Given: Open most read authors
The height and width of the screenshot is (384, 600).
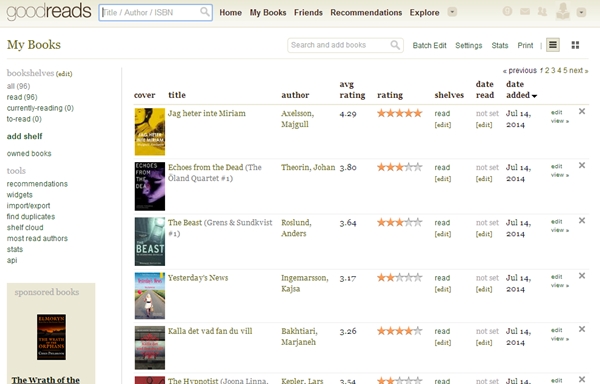Looking at the screenshot, I should pos(37,238).
